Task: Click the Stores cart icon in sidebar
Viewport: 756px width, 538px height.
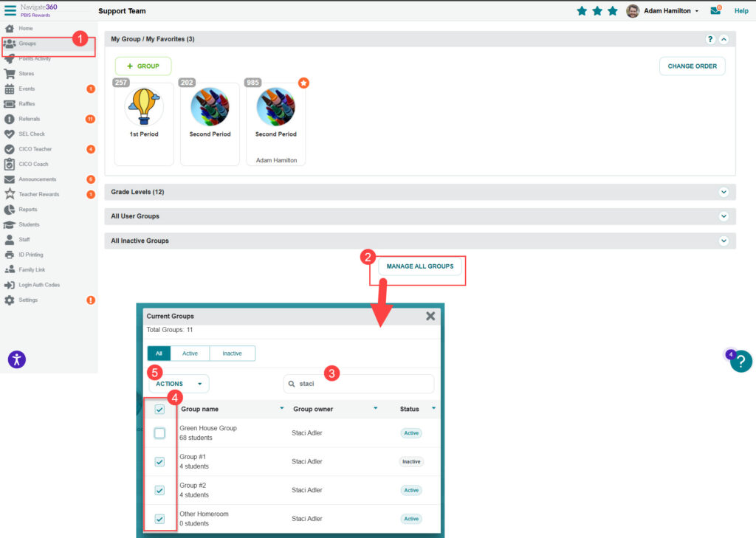Action: [x=10, y=74]
